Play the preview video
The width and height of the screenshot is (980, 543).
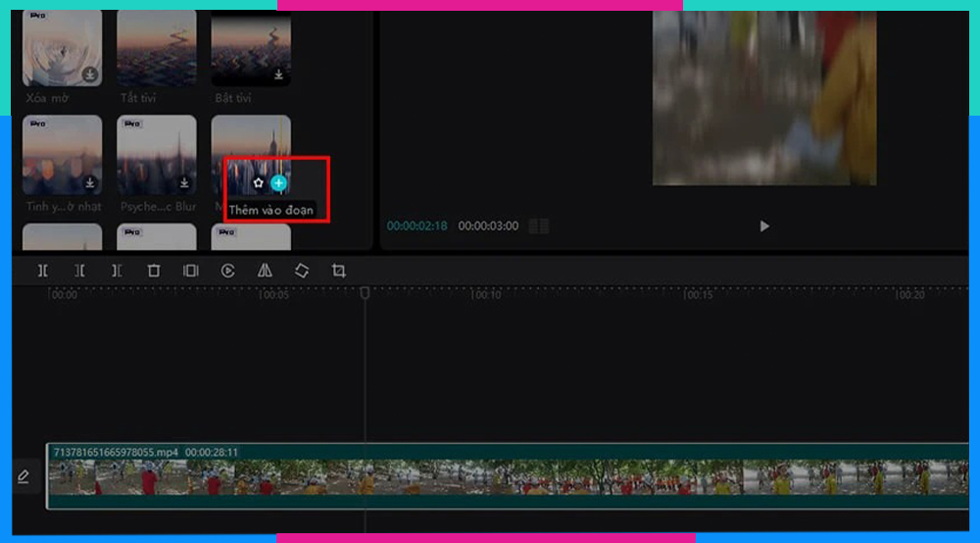tap(763, 226)
